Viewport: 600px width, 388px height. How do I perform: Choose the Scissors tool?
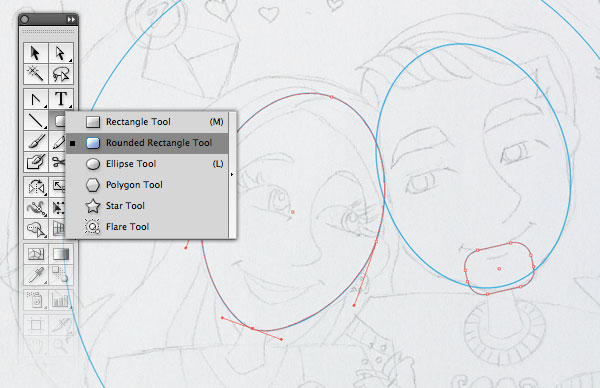57,162
